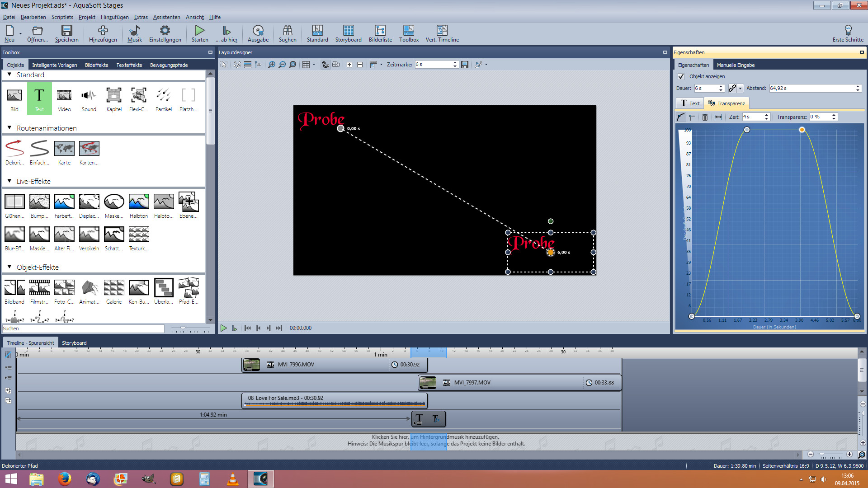Switch to the Texteffekte tab
868x488 pixels.
tap(129, 65)
